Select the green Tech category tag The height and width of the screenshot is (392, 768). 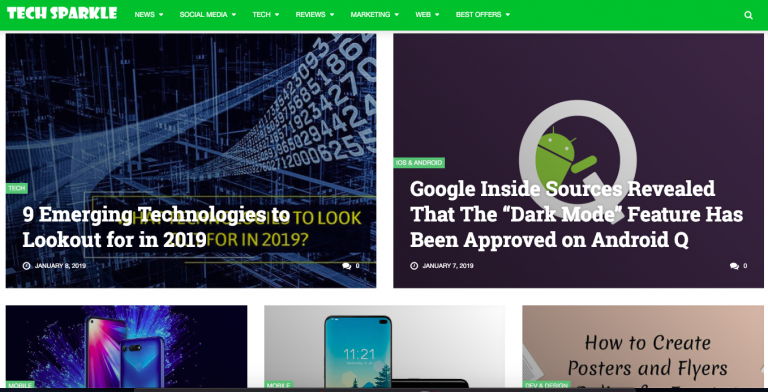click(17, 188)
